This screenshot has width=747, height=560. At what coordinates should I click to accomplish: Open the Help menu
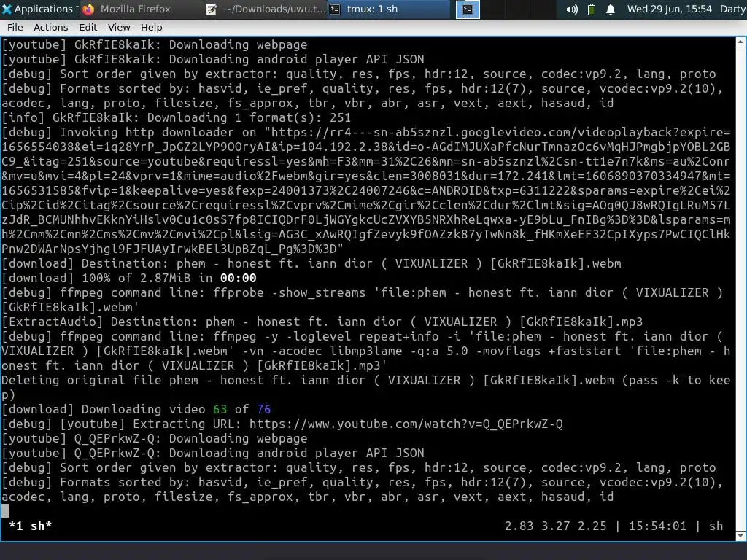coord(152,28)
